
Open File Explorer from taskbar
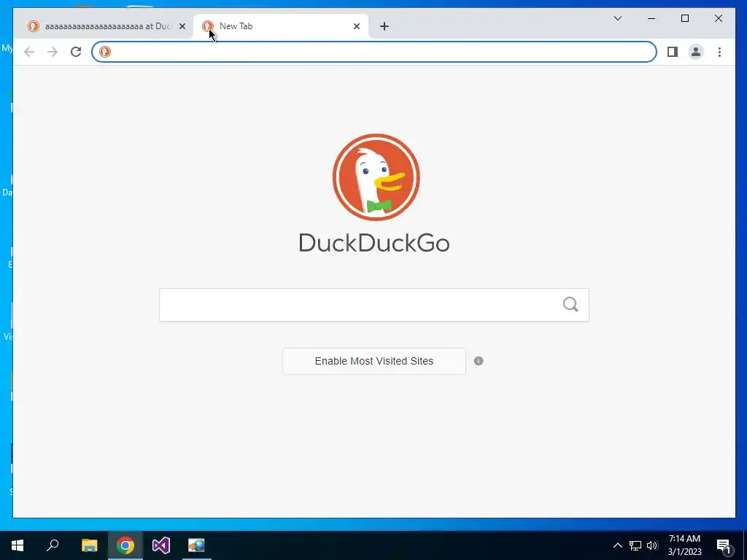click(89, 545)
